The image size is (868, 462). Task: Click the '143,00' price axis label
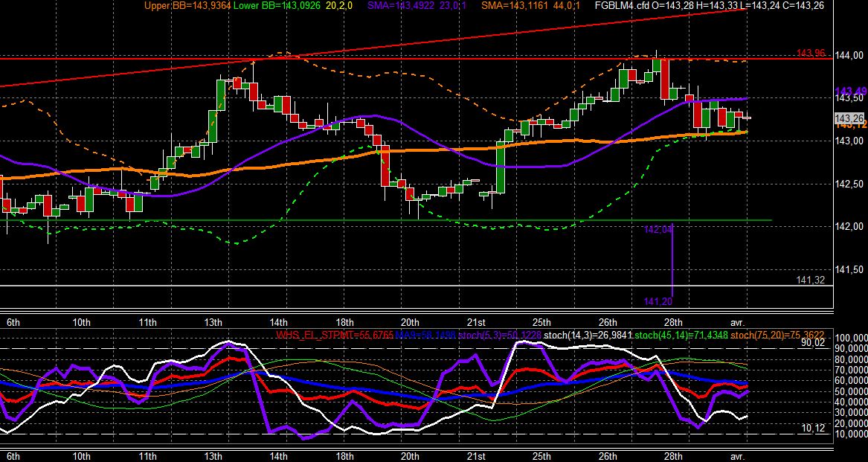(x=850, y=141)
